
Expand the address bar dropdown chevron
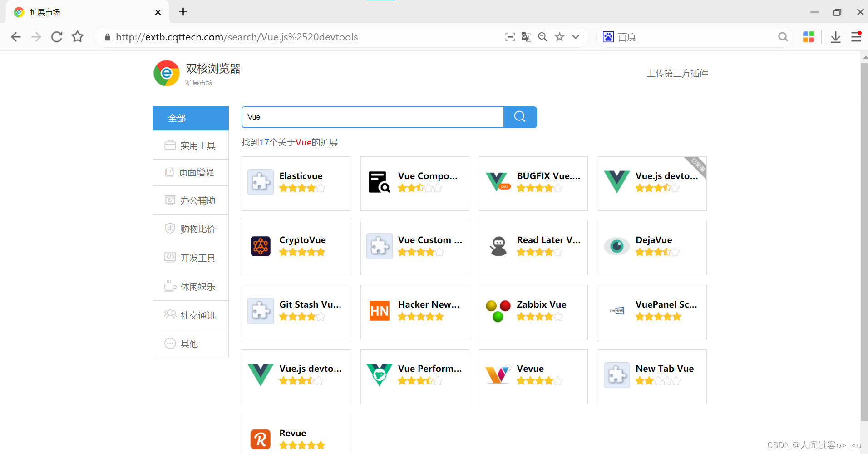point(576,37)
